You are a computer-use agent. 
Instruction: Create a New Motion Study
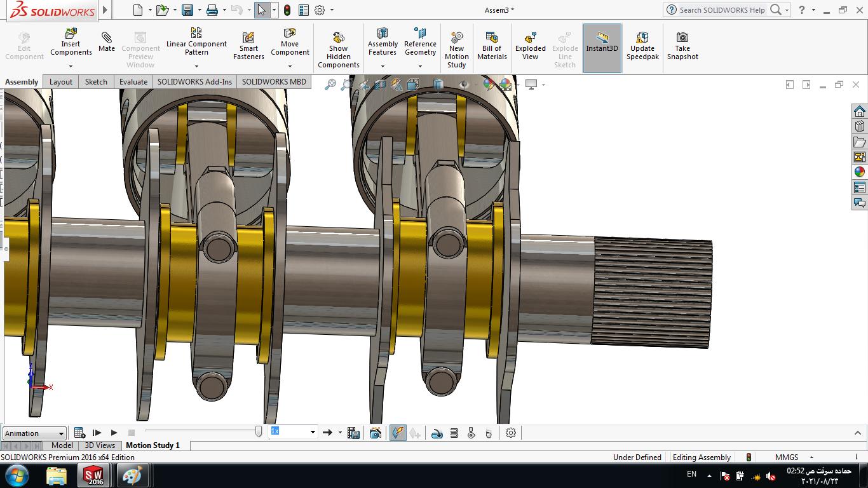click(x=456, y=49)
